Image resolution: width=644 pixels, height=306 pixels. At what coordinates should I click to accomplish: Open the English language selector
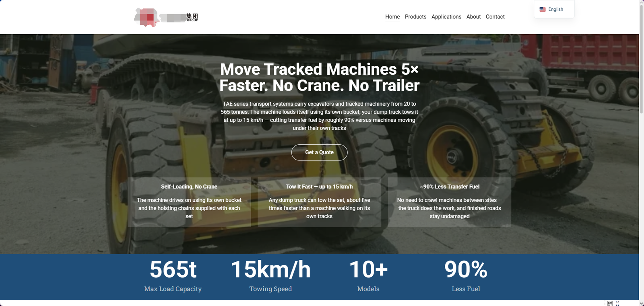coord(554,9)
